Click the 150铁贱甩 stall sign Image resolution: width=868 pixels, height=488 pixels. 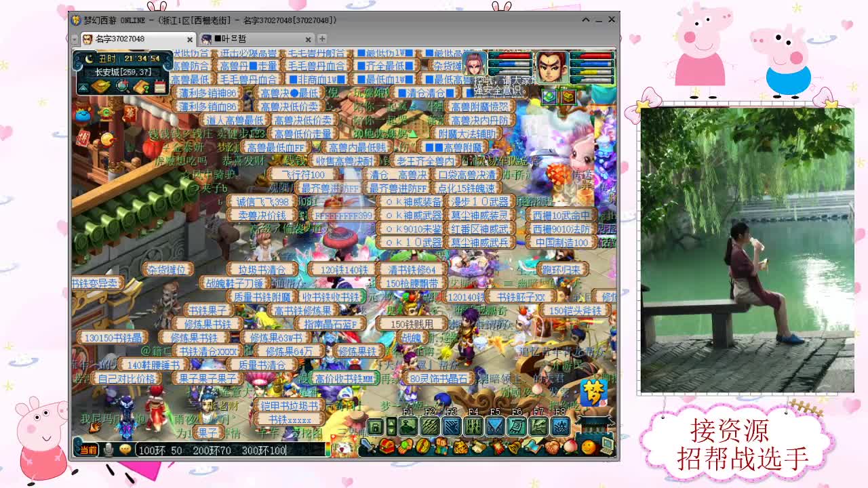(x=411, y=323)
